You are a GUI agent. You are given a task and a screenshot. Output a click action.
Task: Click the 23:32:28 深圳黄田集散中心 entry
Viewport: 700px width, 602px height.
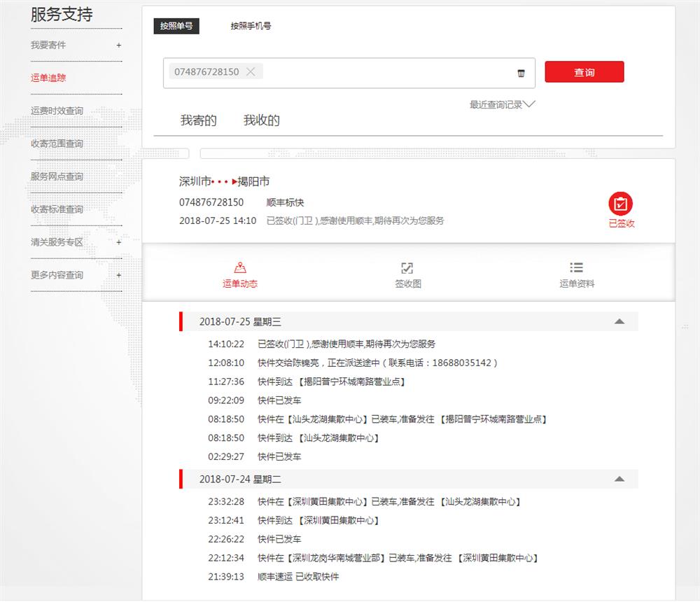point(364,501)
